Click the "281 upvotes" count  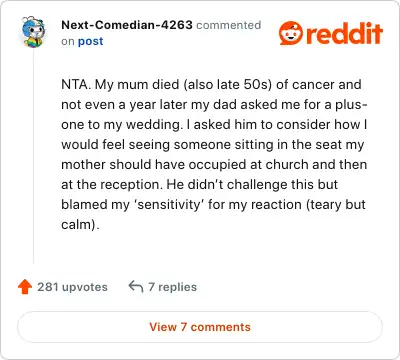[72, 287]
